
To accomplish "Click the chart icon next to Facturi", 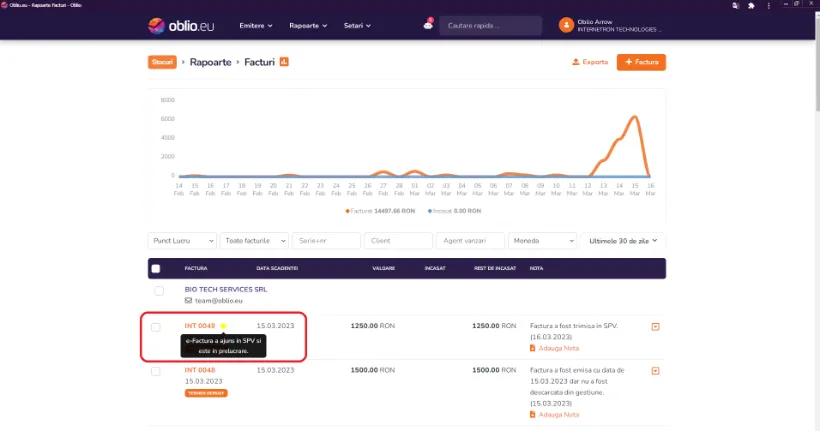I will (284, 62).
